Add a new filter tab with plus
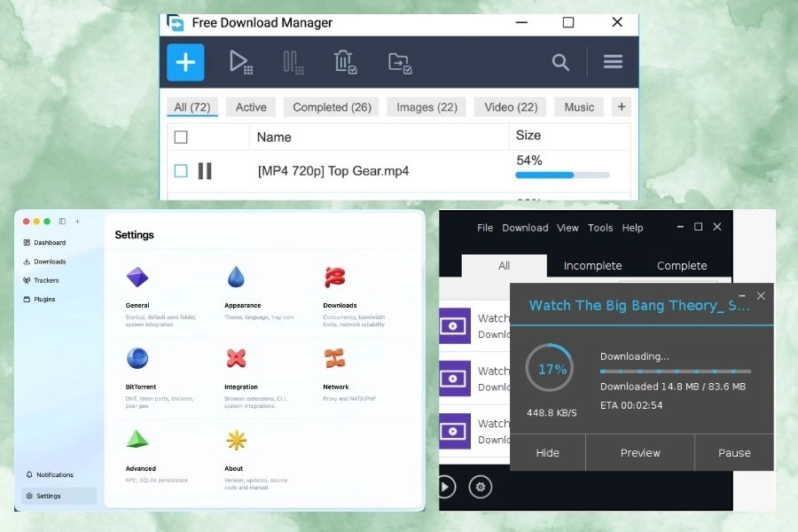 coord(622,107)
